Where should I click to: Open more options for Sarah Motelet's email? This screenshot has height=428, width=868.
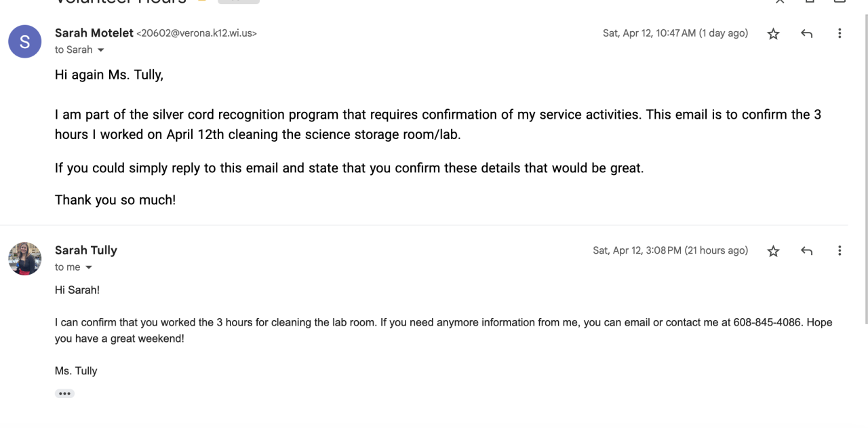point(840,34)
